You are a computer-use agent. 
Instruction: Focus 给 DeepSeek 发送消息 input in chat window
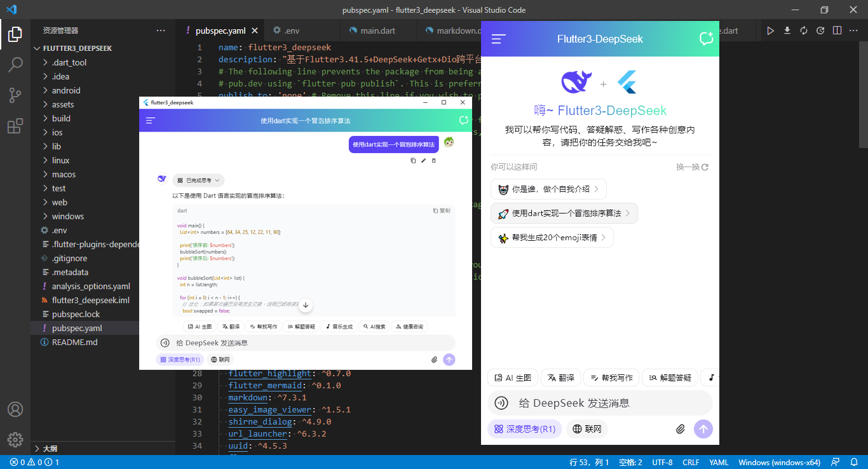pyautogui.click(x=305, y=343)
